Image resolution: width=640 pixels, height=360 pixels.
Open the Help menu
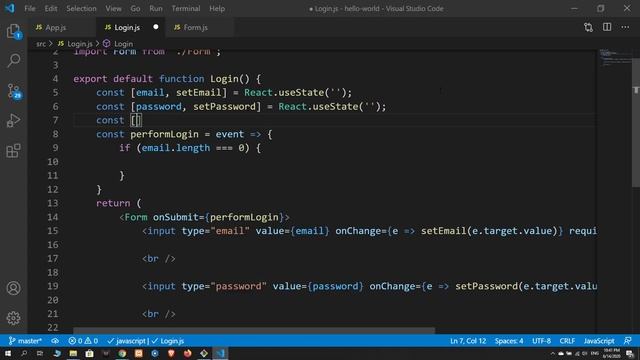[x=217, y=8]
